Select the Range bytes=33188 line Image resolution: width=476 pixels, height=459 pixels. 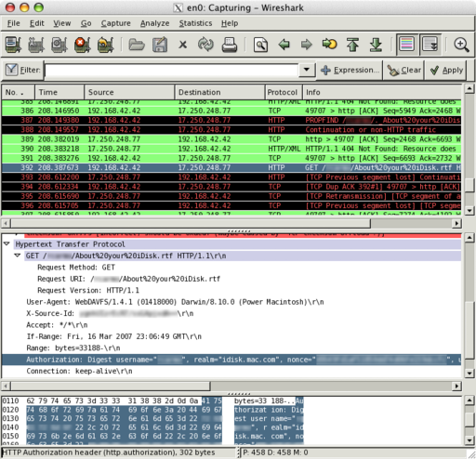[x=73, y=348]
